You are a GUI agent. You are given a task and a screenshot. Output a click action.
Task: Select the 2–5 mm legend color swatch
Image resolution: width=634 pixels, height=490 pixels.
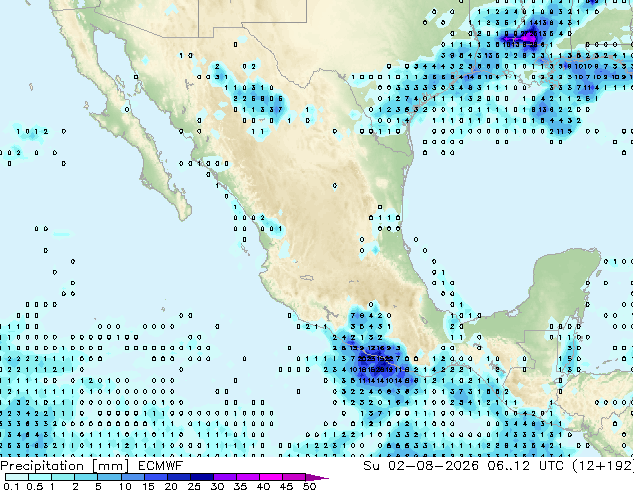pyautogui.click(x=86, y=477)
